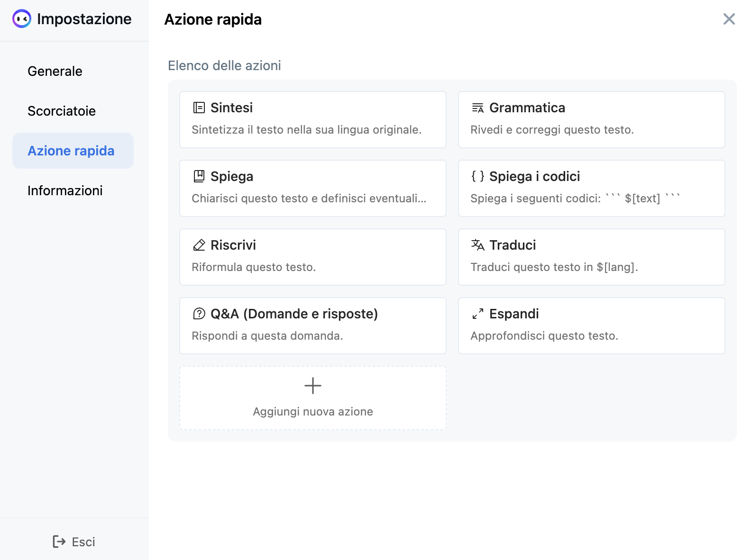Click the curly braces code icon
The height and width of the screenshot is (560, 752).
pyautogui.click(x=478, y=176)
